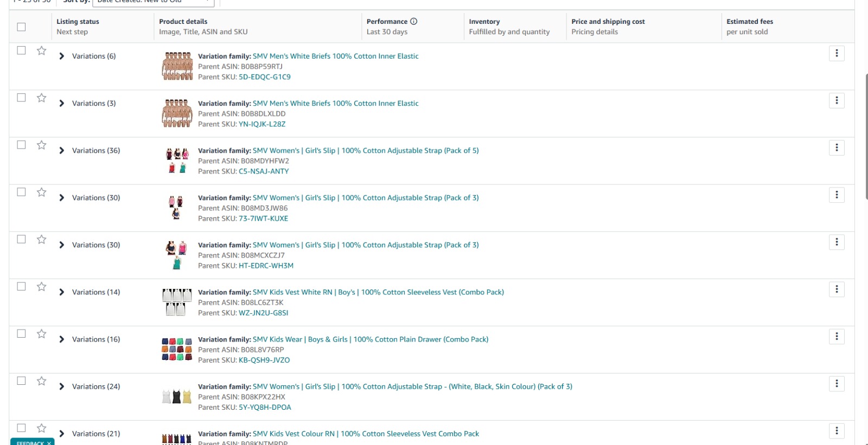Expand Variations (21) Kids Vest Colour row
Image resolution: width=868 pixels, height=445 pixels.
pos(61,434)
